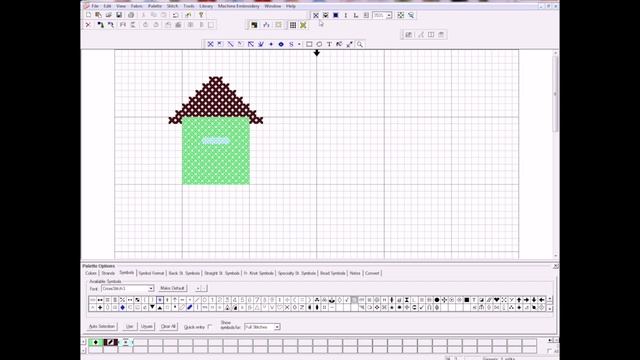640x360 pixels.
Task: Select the magnifier zoom tool
Action: (360, 44)
